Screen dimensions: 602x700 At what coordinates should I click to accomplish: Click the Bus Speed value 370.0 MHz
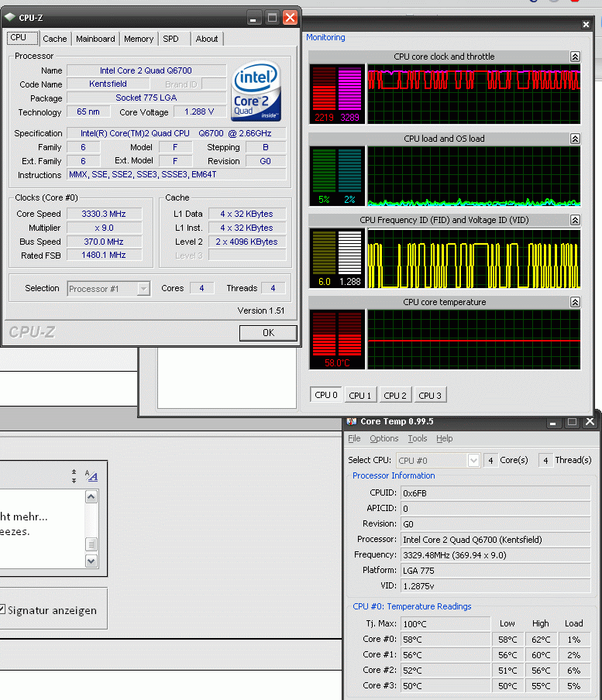pos(104,242)
